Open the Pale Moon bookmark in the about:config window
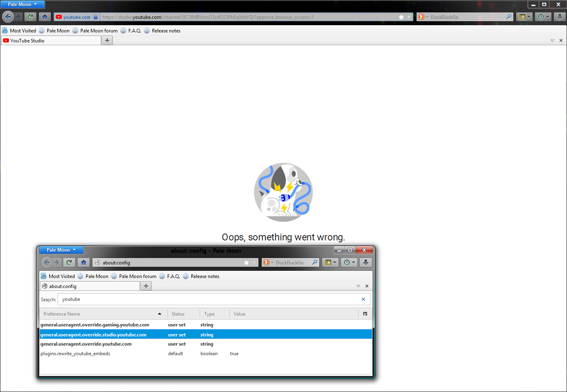 point(93,276)
